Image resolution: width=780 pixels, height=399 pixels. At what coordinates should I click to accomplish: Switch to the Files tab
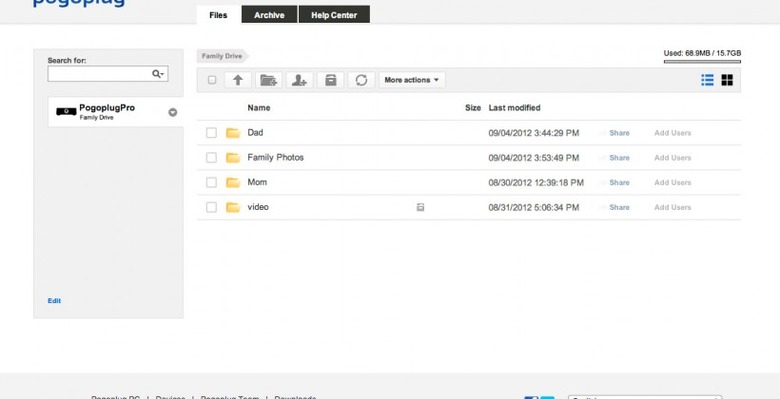[218, 15]
